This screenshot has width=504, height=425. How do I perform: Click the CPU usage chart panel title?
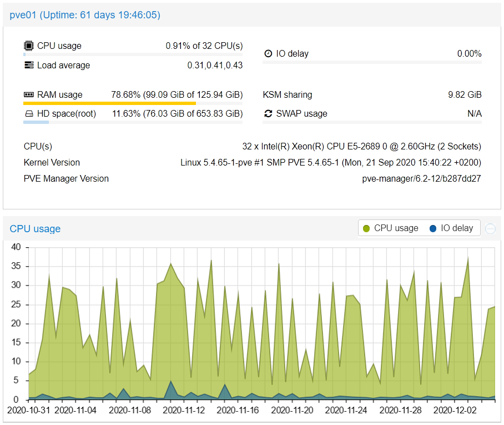coord(35,229)
